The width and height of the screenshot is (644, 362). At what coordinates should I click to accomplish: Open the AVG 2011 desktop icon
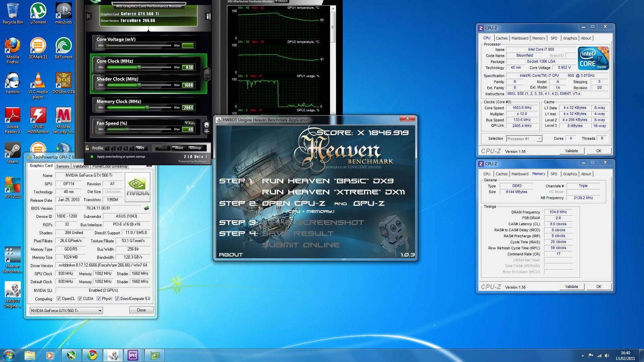[x=12, y=188]
